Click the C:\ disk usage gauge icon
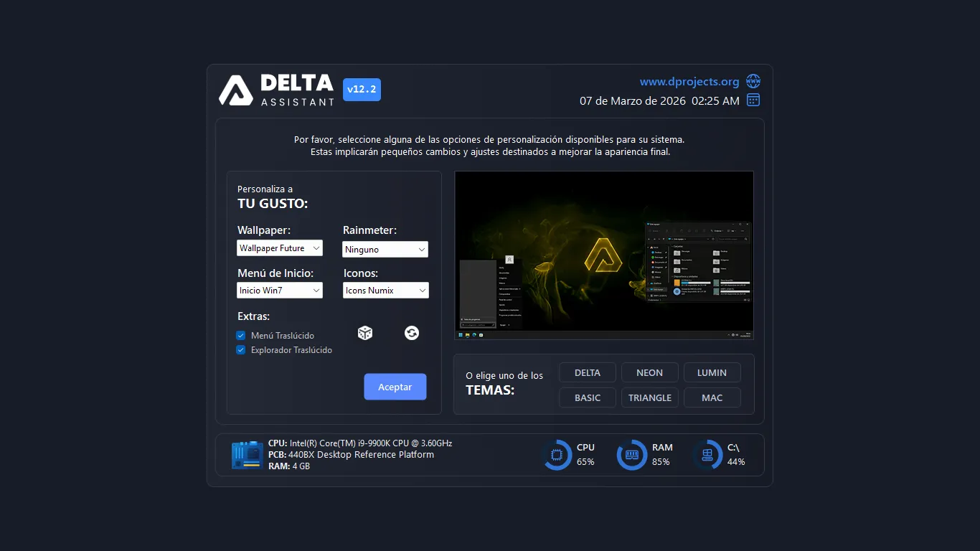 click(707, 455)
